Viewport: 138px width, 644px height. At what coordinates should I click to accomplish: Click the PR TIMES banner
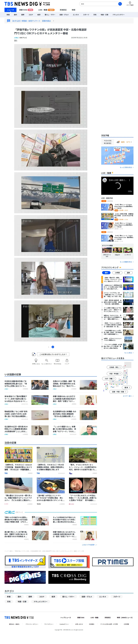pyautogui.click(x=113, y=562)
